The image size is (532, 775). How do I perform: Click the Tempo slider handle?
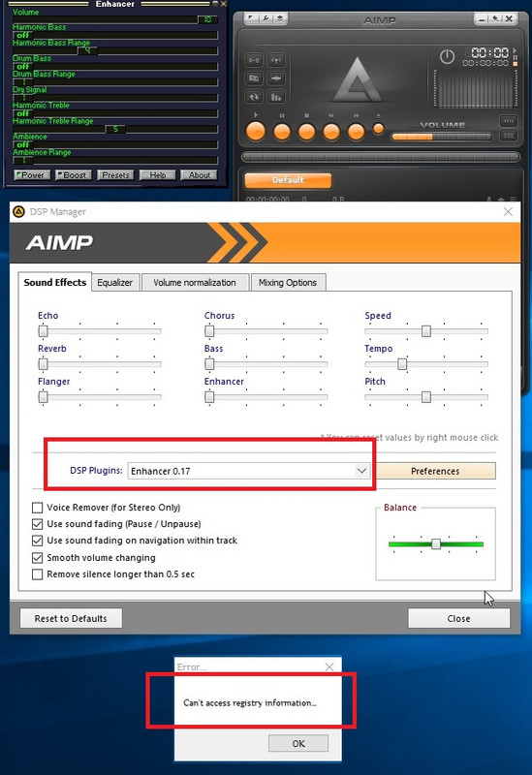(402, 364)
